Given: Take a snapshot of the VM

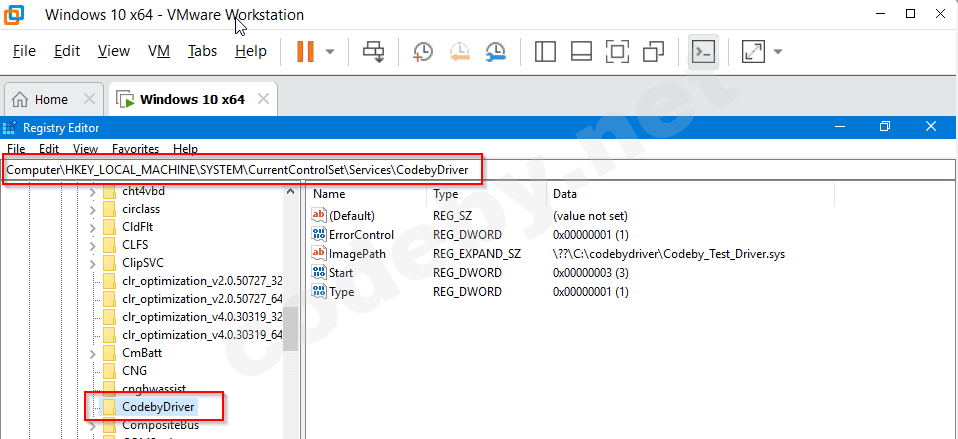Looking at the screenshot, I should coord(423,51).
